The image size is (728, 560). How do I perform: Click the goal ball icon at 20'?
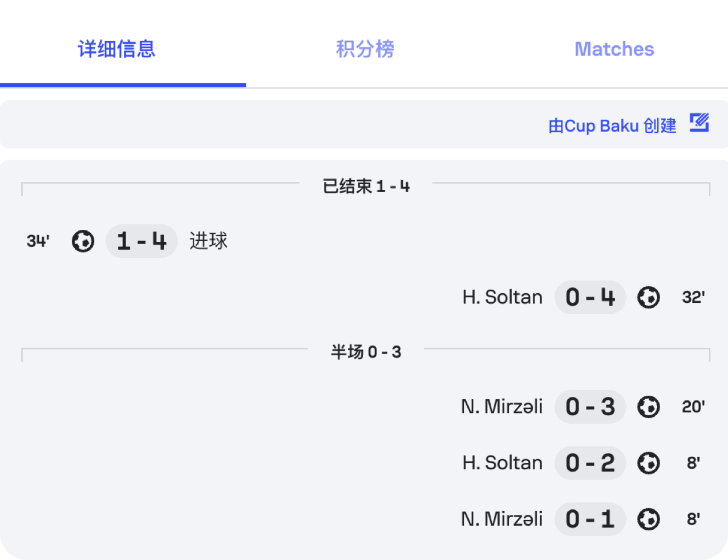point(649,407)
